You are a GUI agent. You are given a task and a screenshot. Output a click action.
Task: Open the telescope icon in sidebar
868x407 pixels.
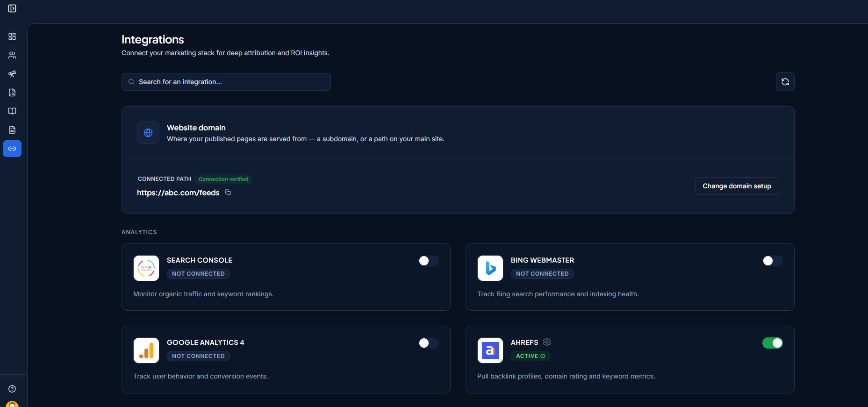tap(12, 74)
